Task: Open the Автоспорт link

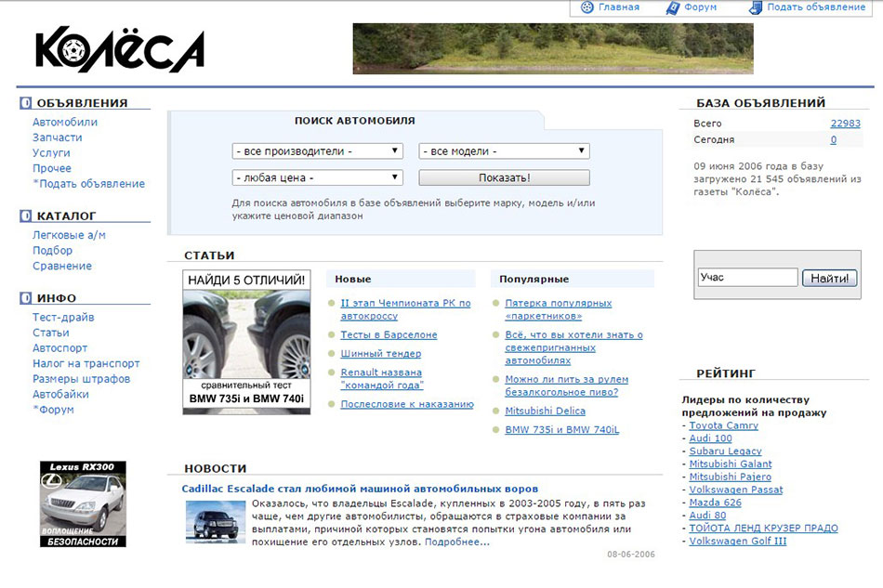Action: click(59, 348)
